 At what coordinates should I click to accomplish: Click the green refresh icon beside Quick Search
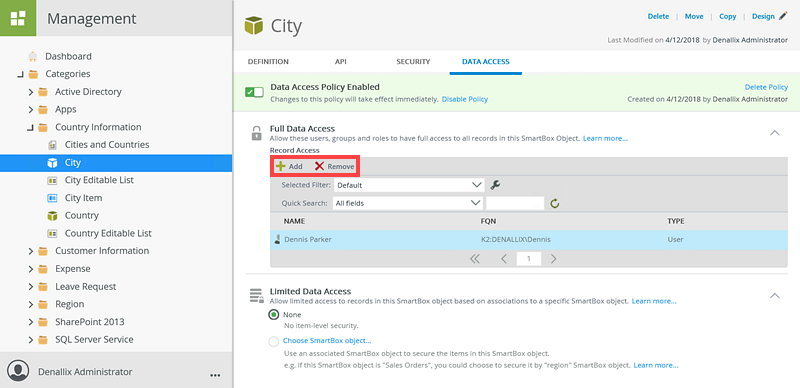555,203
